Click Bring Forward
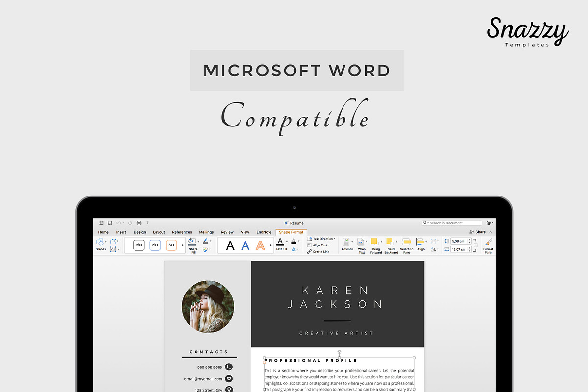Screen dimensions: 588x392 click(x=375, y=245)
